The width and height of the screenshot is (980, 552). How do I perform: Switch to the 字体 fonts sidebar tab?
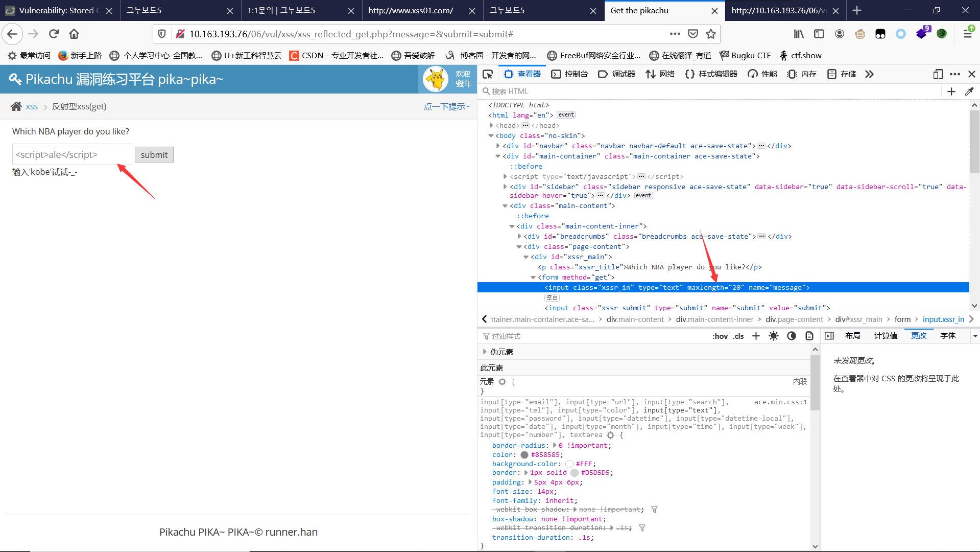point(948,336)
